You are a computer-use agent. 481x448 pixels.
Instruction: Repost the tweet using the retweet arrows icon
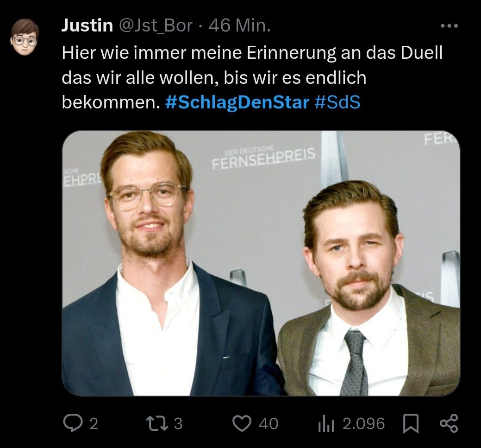click(x=157, y=423)
